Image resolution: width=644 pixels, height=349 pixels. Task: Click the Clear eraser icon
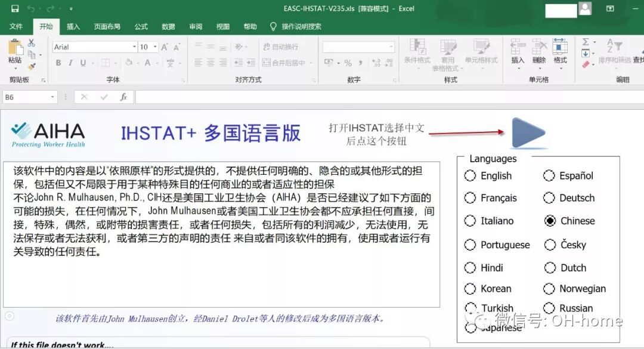coord(586,64)
